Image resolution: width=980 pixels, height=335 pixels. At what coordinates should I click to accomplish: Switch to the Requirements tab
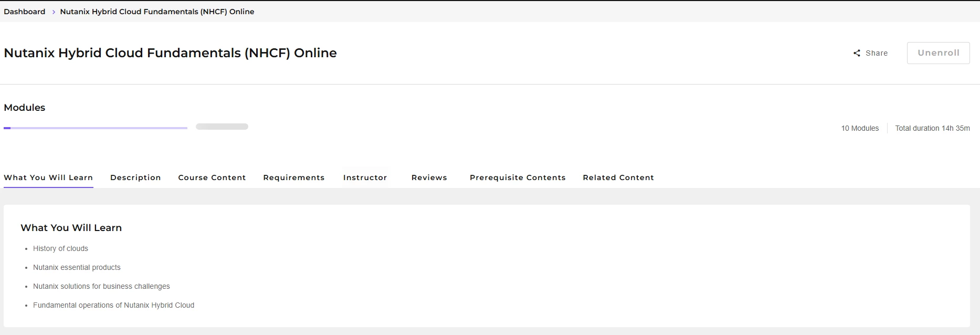pyautogui.click(x=294, y=177)
